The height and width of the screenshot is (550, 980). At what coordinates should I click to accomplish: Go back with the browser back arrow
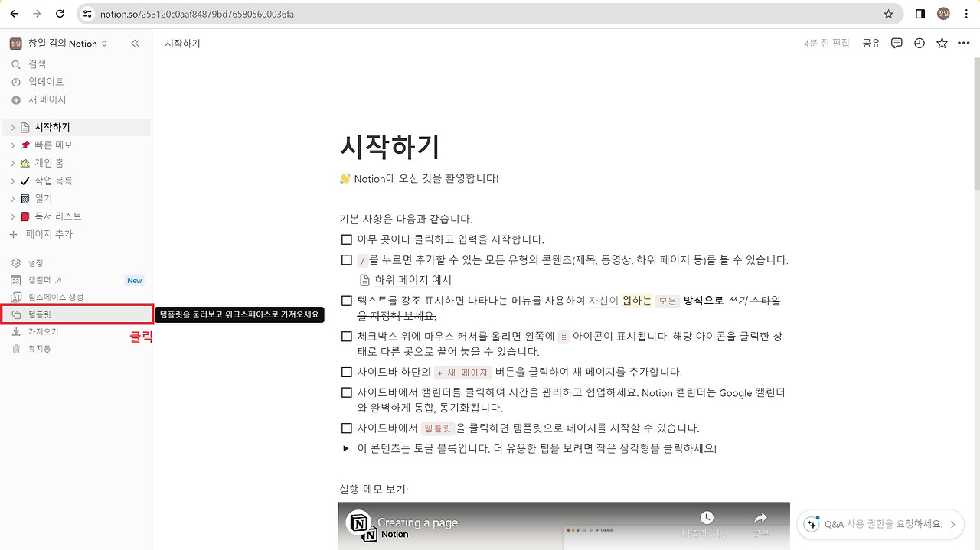[x=14, y=14]
